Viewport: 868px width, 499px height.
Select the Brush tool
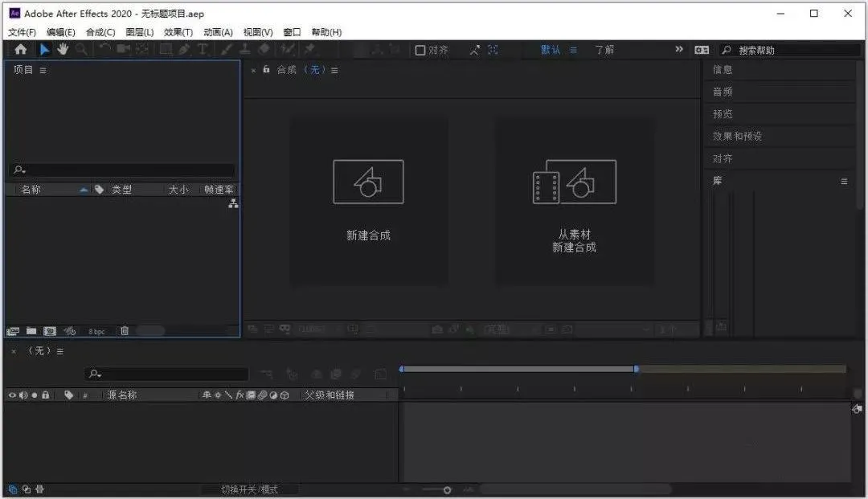(226, 50)
